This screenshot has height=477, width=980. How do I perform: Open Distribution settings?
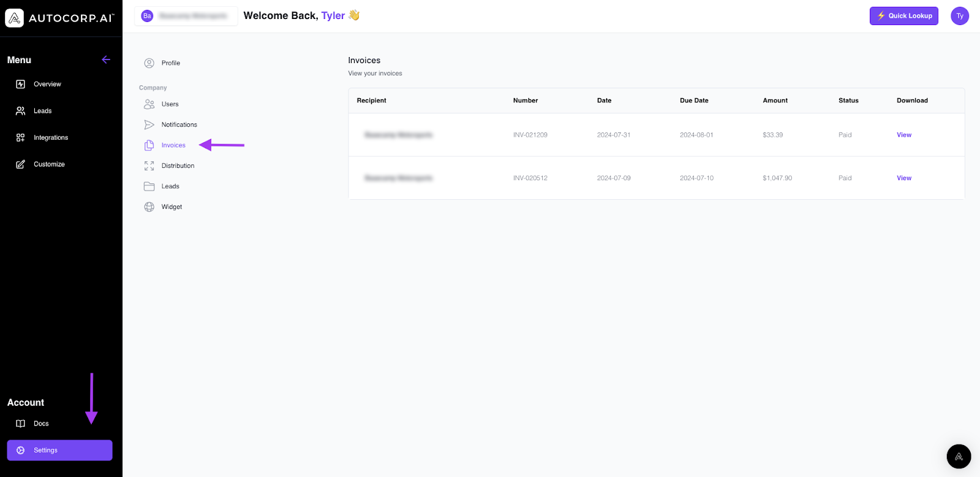(178, 166)
